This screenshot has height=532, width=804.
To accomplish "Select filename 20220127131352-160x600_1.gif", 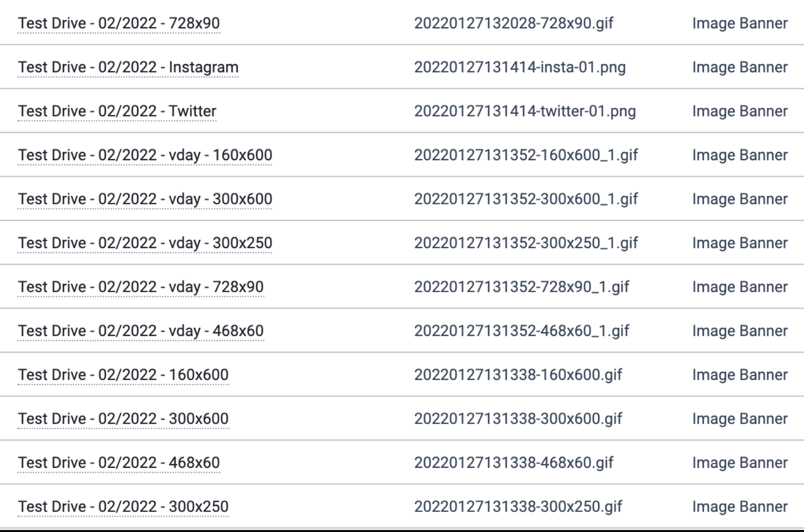I will [x=526, y=155].
